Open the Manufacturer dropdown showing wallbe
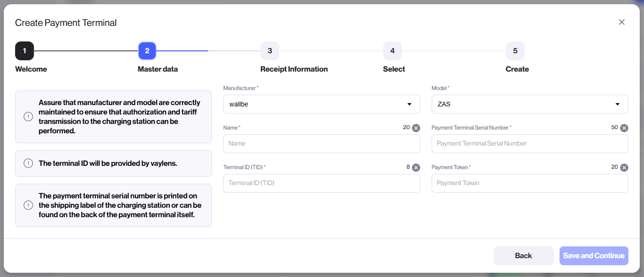 click(321, 104)
